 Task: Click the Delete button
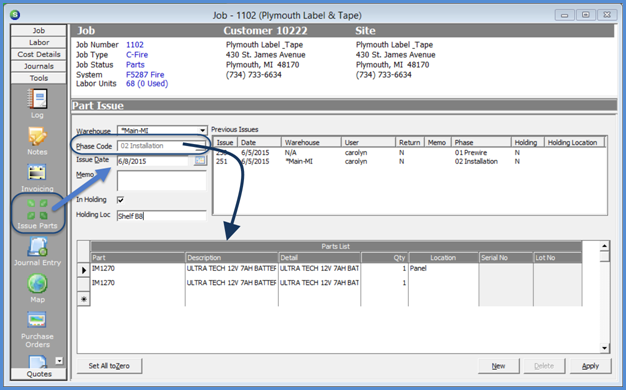544,366
